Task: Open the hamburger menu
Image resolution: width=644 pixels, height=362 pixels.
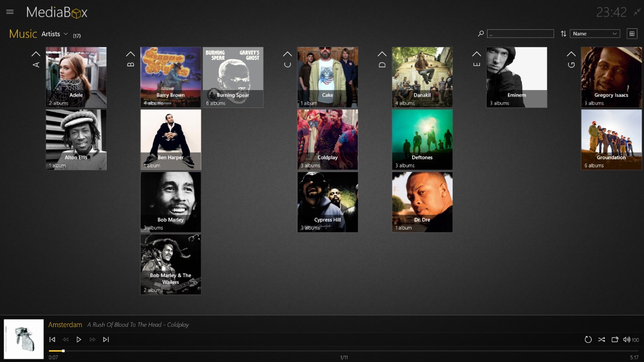Action: click(x=10, y=12)
